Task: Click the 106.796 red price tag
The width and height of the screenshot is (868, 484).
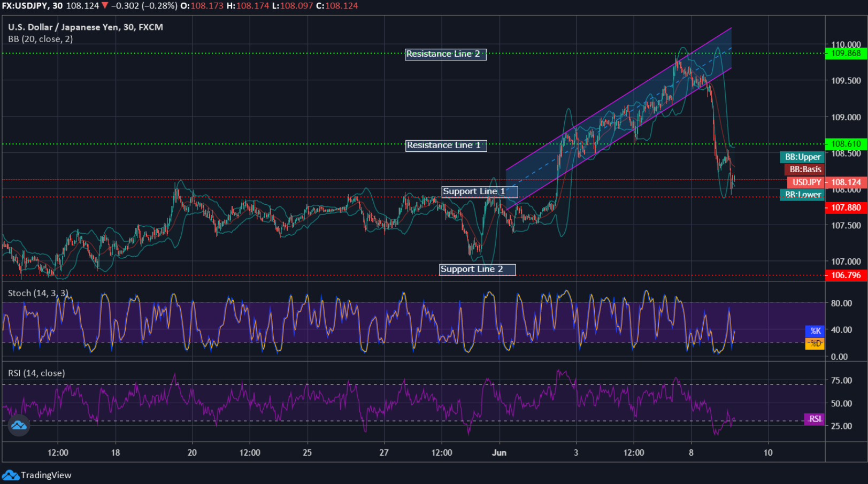Action: [x=846, y=275]
